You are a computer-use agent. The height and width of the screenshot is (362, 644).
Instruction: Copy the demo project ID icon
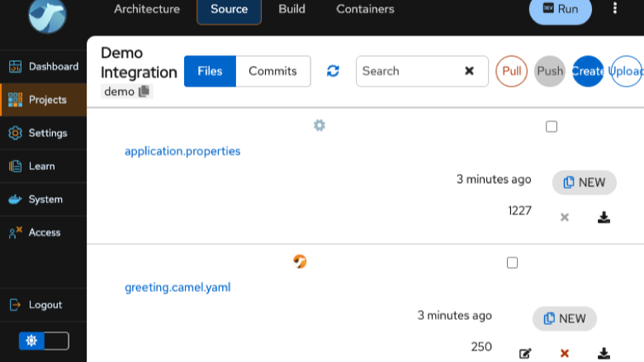(144, 91)
